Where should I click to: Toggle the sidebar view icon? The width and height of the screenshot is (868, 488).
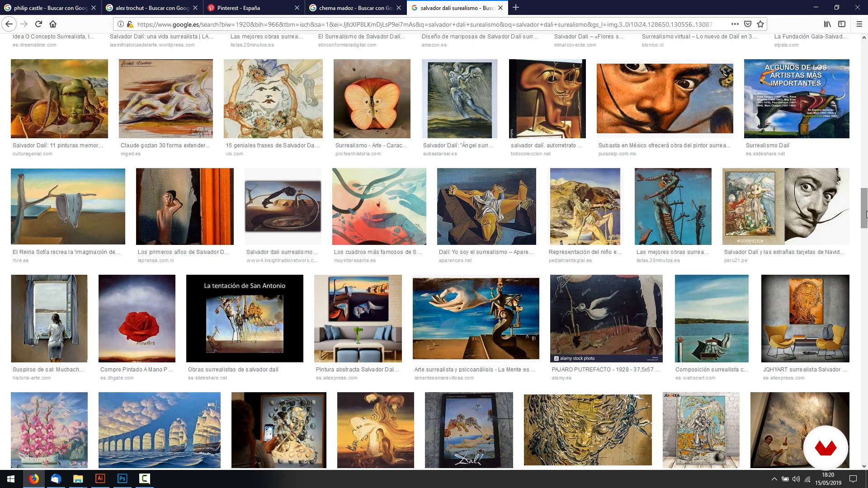(842, 24)
